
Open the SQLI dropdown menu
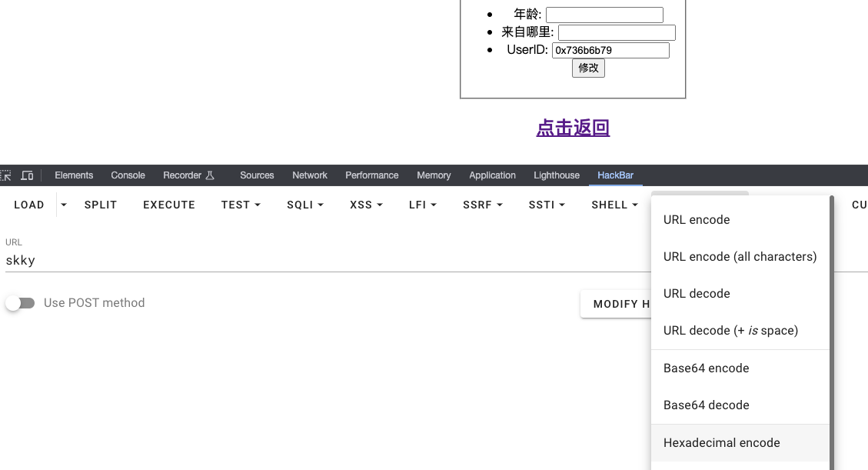pos(305,205)
